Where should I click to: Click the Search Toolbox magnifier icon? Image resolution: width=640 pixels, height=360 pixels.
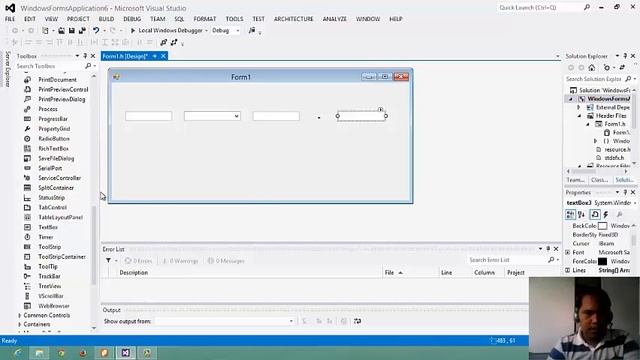pyautogui.click(x=88, y=66)
